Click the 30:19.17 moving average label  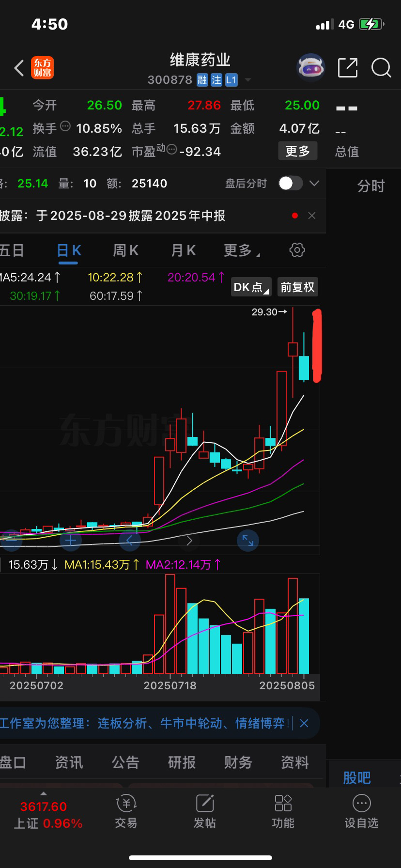pyautogui.click(x=35, y=295)
